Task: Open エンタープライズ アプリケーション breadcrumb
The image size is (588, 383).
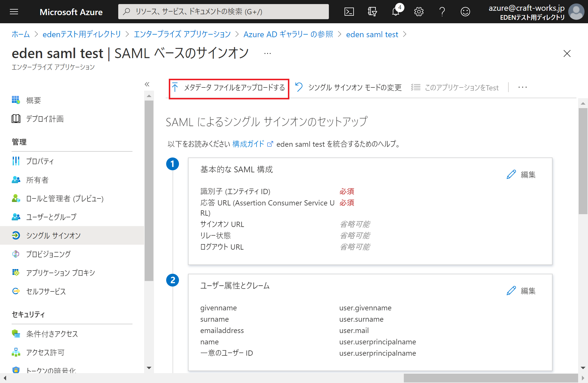Action: click(x=182, y=34)
